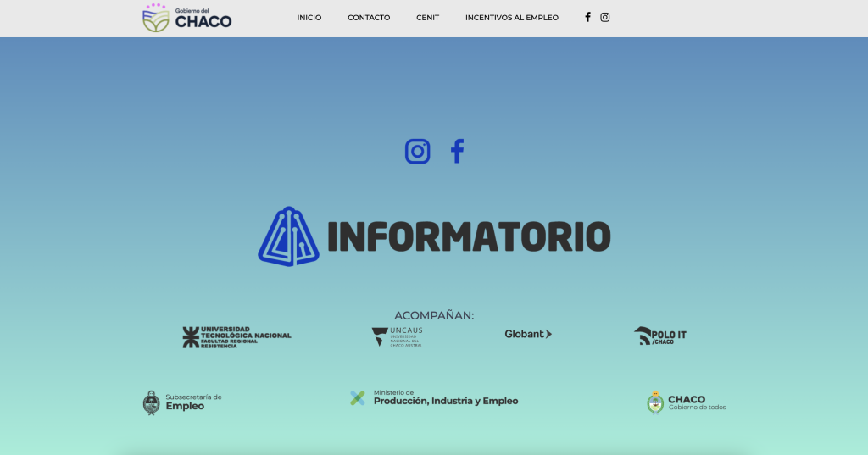The width and height of the screenshot is (868, 455).
Task: Open the large blue Instagram icon
Action: (417, 152)
